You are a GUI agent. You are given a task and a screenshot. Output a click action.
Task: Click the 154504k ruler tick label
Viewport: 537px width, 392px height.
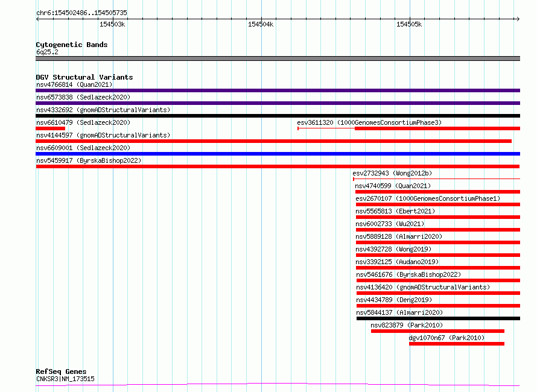coord(261,24)
